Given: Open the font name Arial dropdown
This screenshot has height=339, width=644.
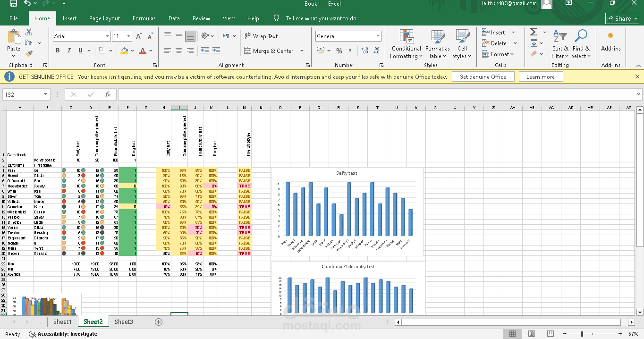Looking at the screenshot, I should click(x=107, y=36).
